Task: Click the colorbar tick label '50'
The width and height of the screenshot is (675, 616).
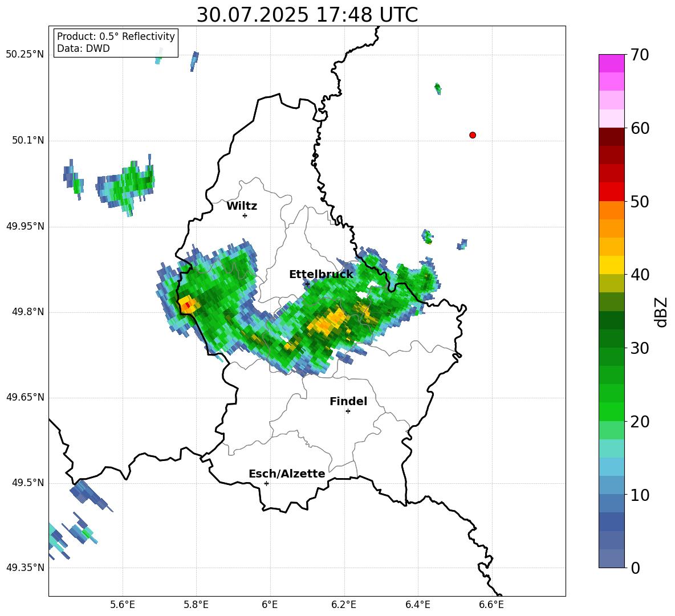Action: pos(640,202)
